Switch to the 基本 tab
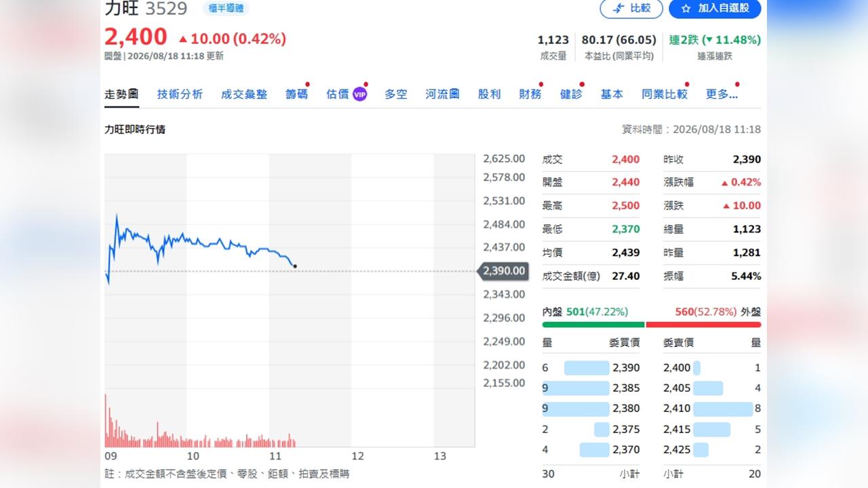The width and height of the screenshot is (868, 488). 612,94
